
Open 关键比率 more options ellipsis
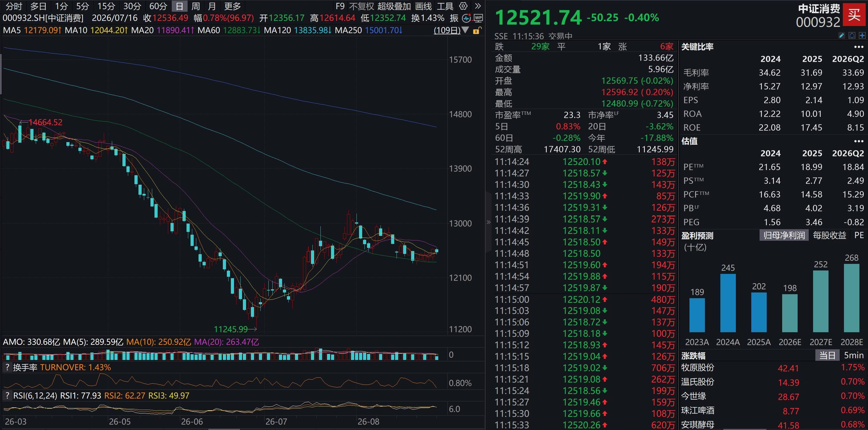click(859, 47)
